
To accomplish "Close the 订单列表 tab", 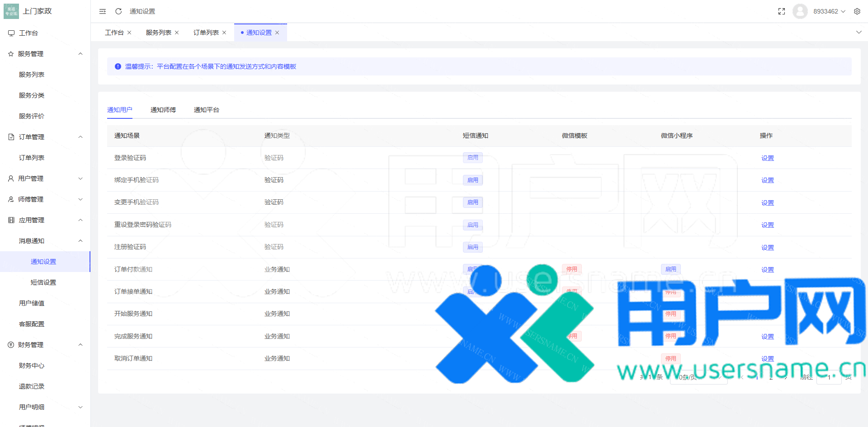I will tap(224, 33).
